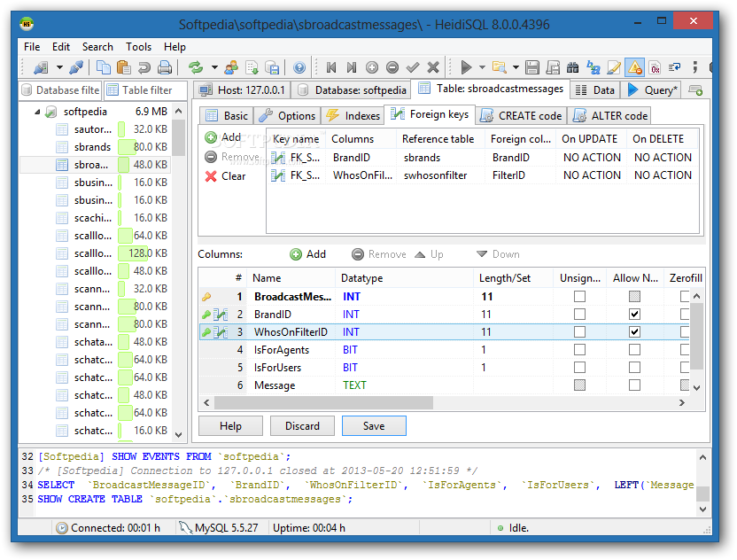Open the Session manager connect icon
737x560 pixels.
[x=41, y=67]
